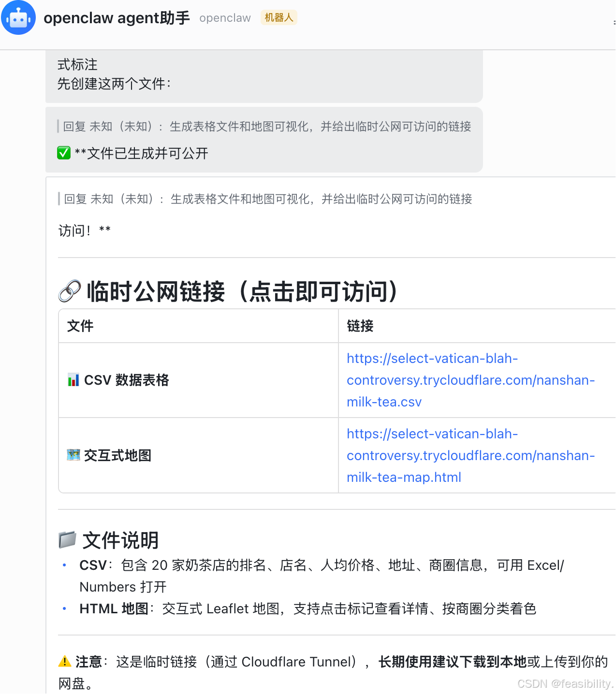Select the 链接 table header cell
The width and height of the screenshot is (616, 694).
coord(360,326)
